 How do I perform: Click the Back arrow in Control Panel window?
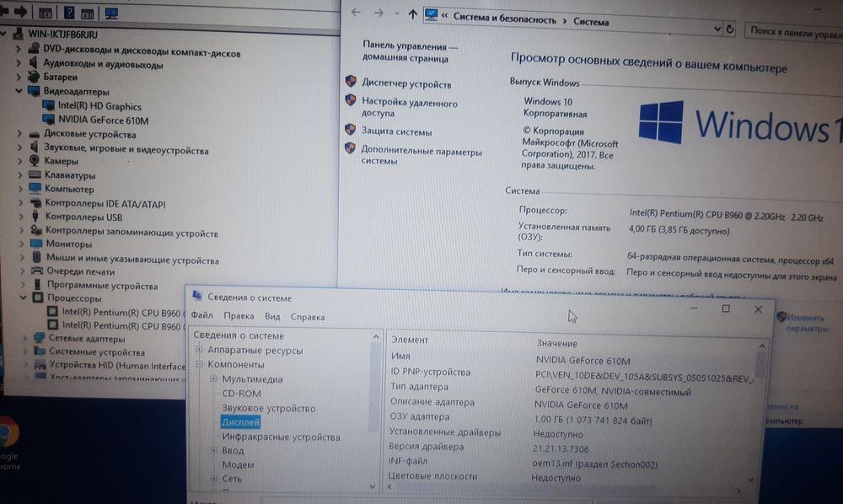point(356,13)
